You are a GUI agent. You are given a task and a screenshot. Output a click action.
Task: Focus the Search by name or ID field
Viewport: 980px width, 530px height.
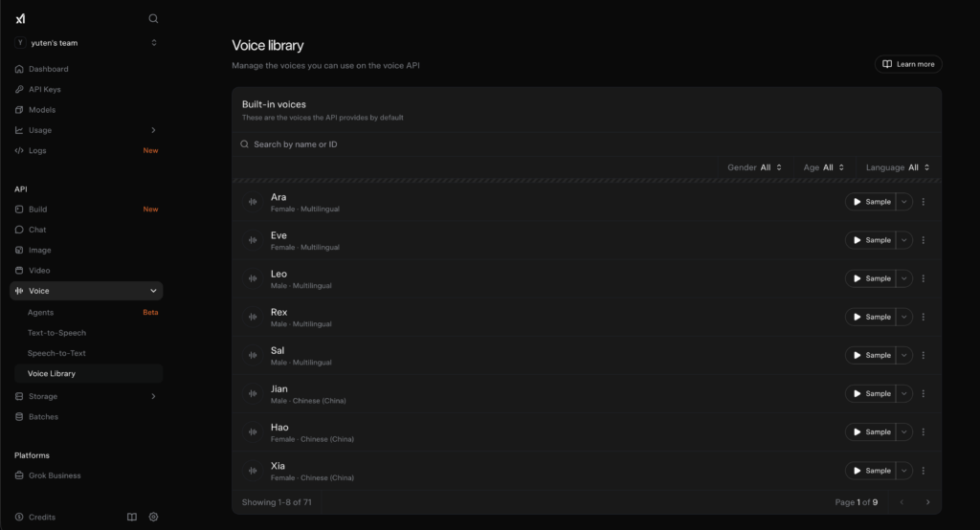[587, 144]
